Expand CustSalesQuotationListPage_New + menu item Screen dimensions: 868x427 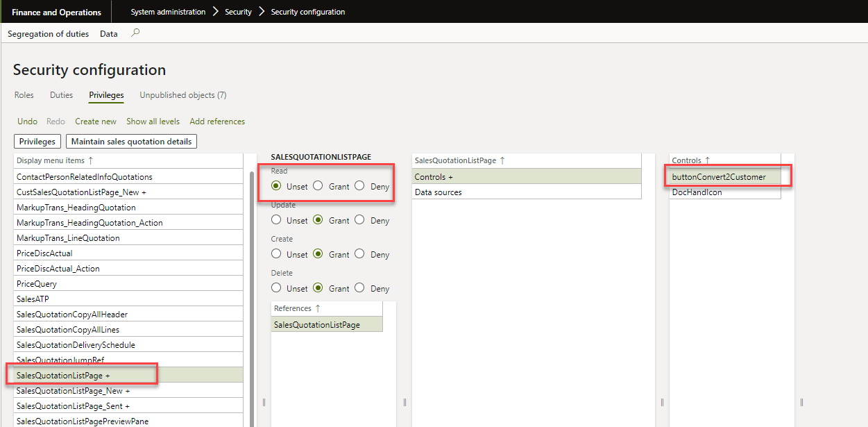pos(81,192)
